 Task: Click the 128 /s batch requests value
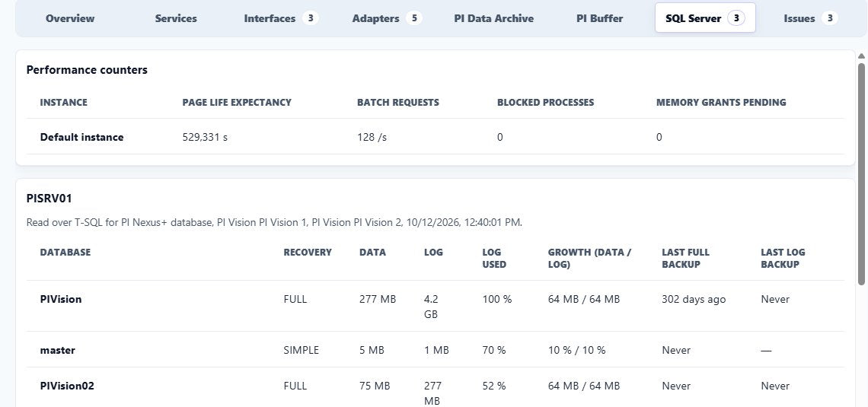tap(372, 137)
